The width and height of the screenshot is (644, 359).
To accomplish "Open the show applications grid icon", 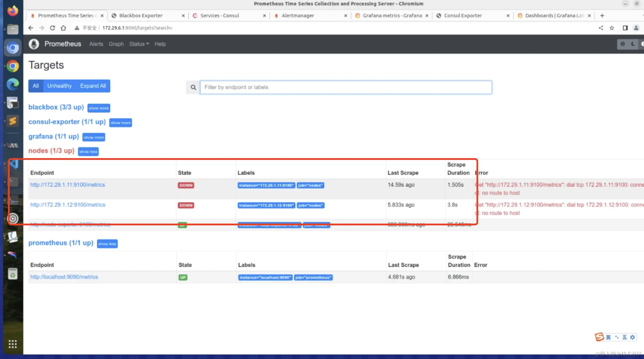I will [13, 344].
